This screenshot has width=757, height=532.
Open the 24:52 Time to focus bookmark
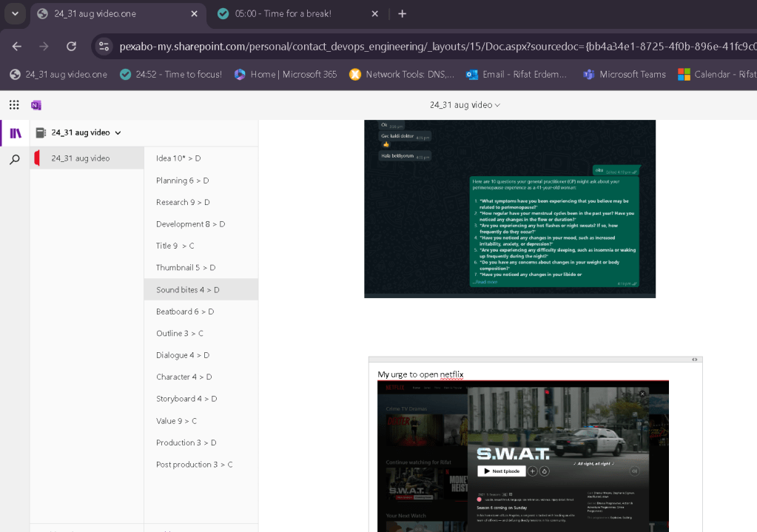[171, 74]
